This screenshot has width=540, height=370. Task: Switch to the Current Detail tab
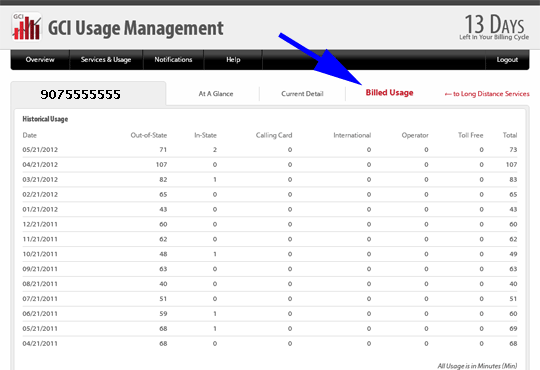click(x=302, y=94)
